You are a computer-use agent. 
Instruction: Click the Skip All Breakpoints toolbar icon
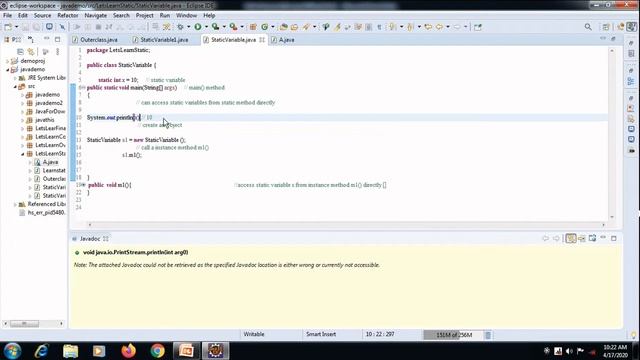pos(62,27)
